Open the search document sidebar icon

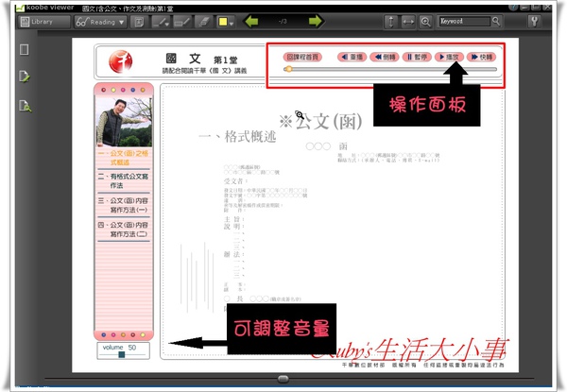click(25, 106)
